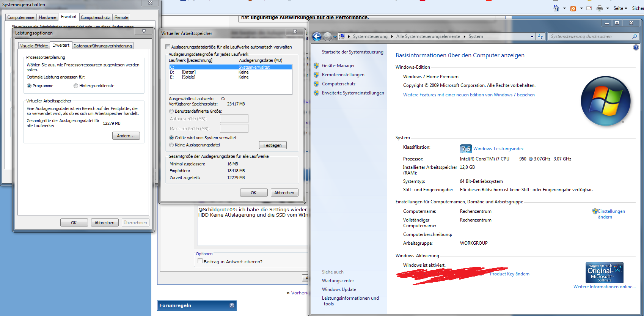Refresh the System control panel address bar
The height and width of the screenshot is (316, 644).
pos(540,36)
